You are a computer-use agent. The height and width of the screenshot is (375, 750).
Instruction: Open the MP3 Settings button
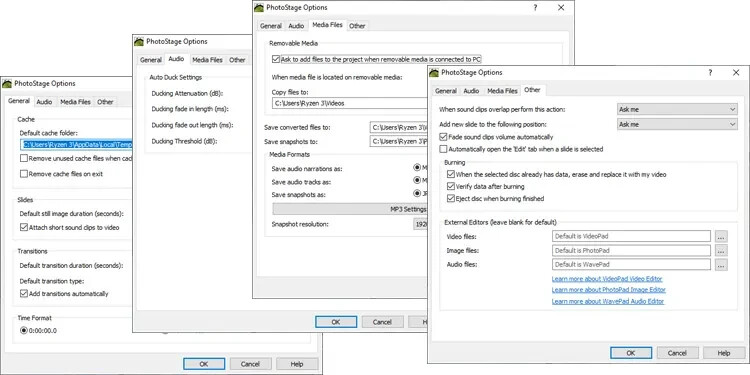[x=350, y=209]
